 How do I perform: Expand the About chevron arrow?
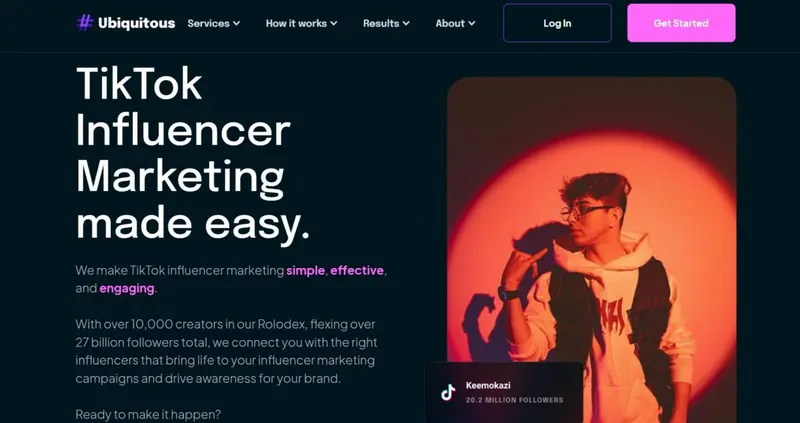tap(471, 23)
